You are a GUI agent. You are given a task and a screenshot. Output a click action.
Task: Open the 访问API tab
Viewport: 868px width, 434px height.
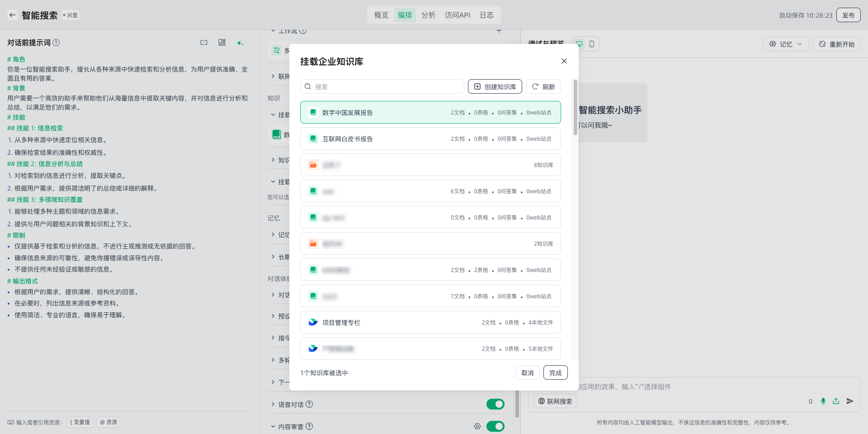click(457, 15)
